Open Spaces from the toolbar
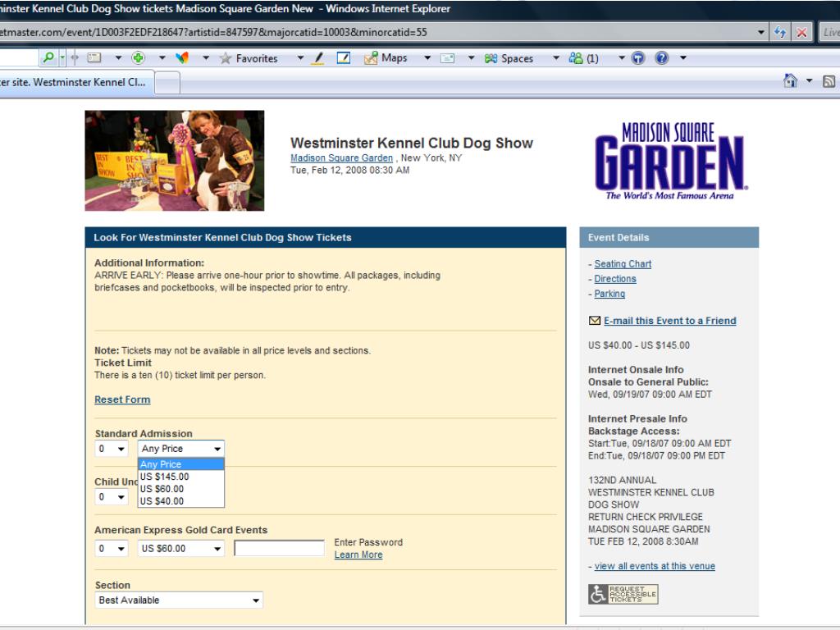This screenshot has height=630, width=840. point(509,58)
